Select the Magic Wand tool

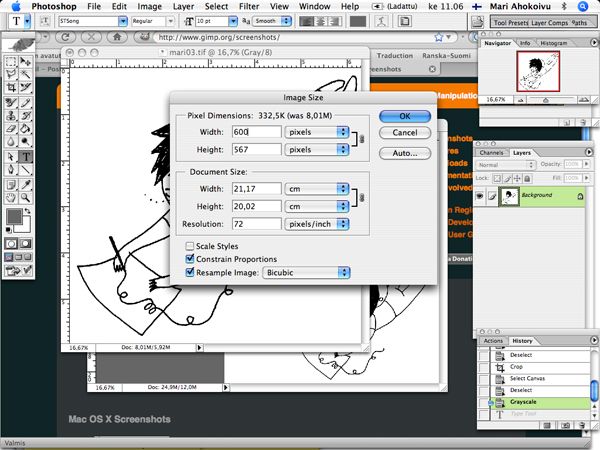(25, 75)
